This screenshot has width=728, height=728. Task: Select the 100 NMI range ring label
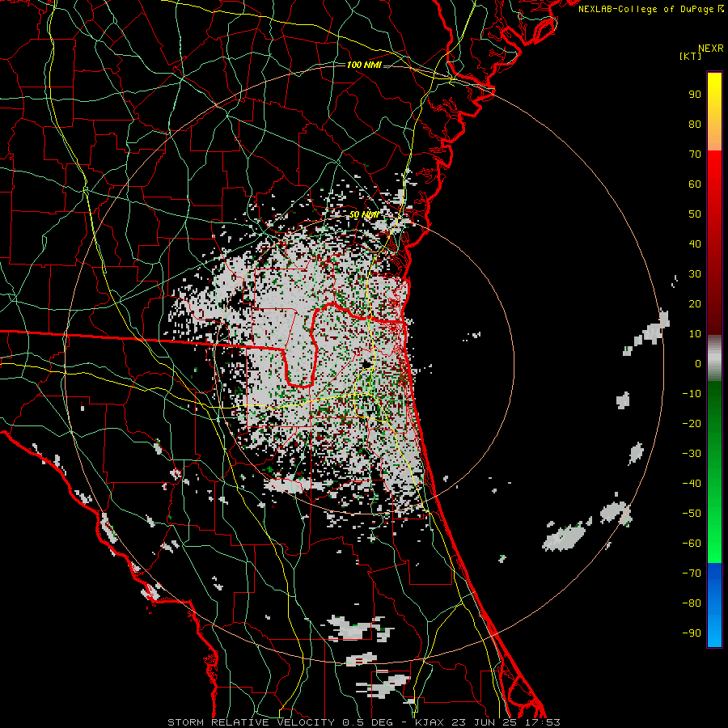click(364, 65)
